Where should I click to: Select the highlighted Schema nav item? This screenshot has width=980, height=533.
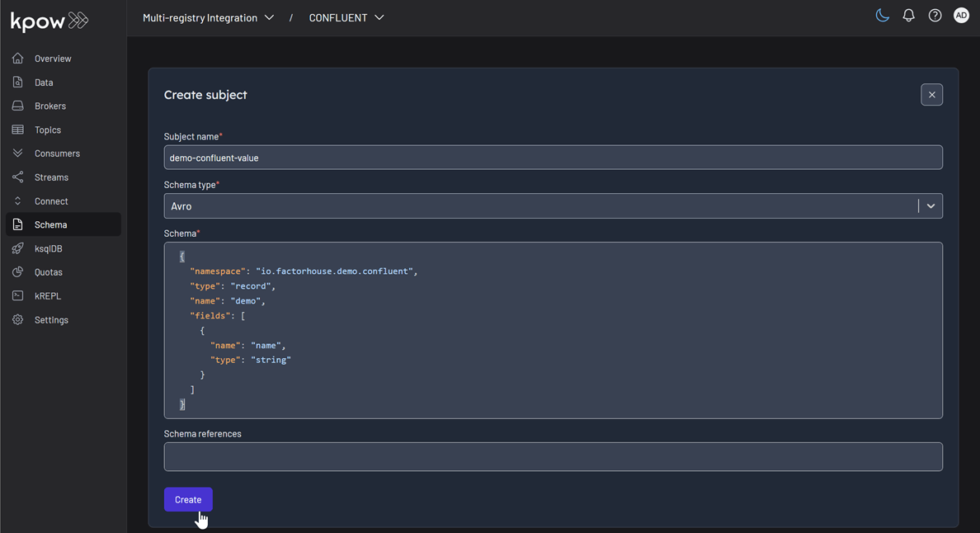[x=49, y=224]
